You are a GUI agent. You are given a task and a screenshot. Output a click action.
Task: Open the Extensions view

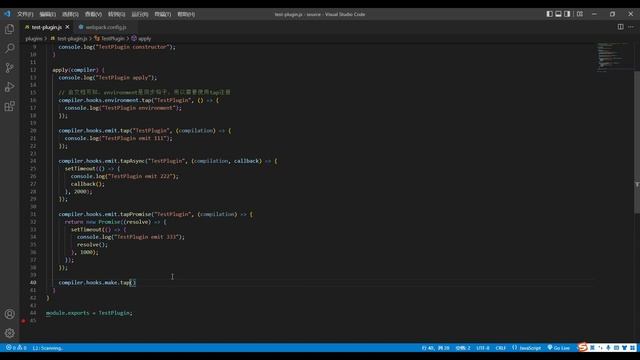pyautogui.click(x=9, y=107)
